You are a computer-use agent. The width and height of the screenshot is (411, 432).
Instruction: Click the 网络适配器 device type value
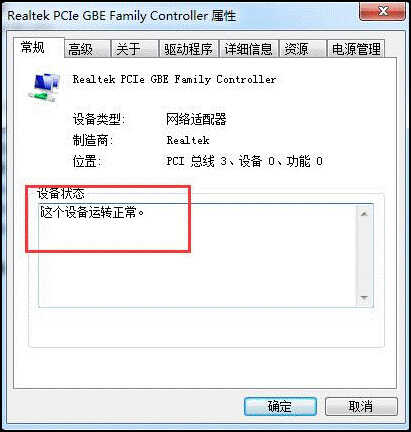[x=196, y=119]
